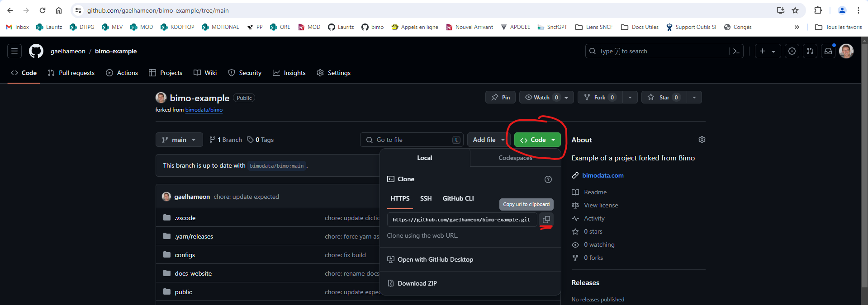Focus the Go to file search field
Screen dimensions: 868x305
click(412, 140)
